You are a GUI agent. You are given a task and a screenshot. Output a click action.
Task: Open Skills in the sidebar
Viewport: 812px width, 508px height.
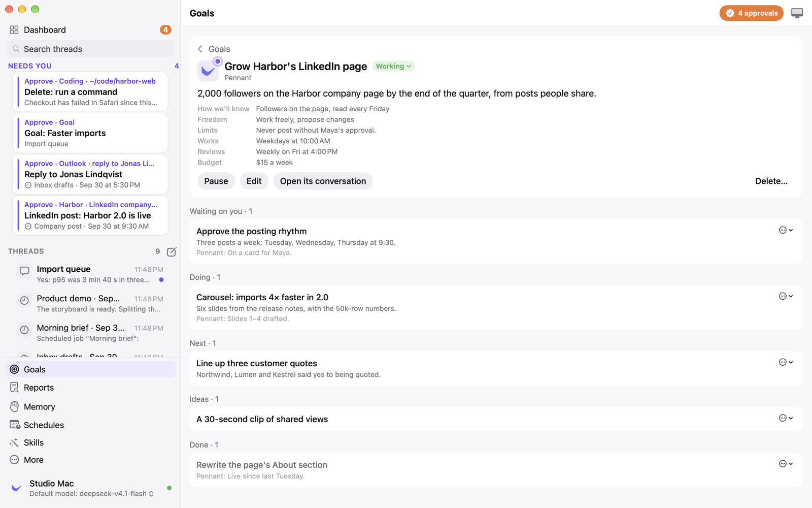pyautogui.click(x=90, y=442)
